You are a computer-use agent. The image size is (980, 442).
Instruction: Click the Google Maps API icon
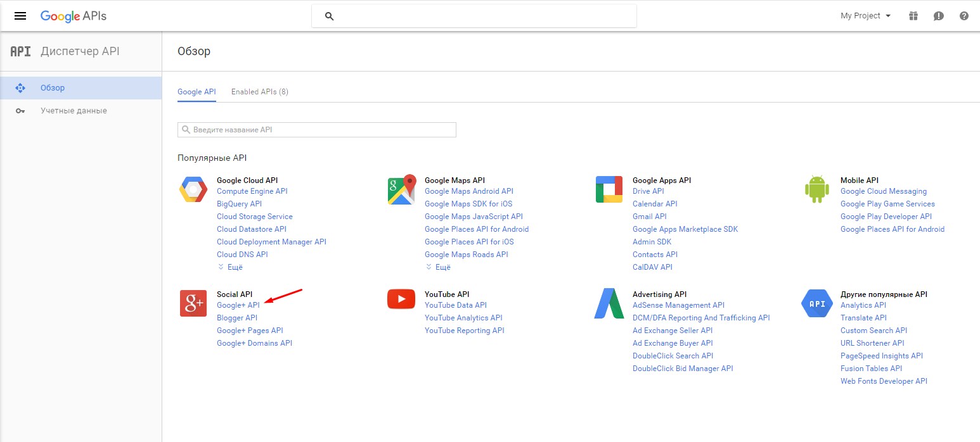point(401,189)
